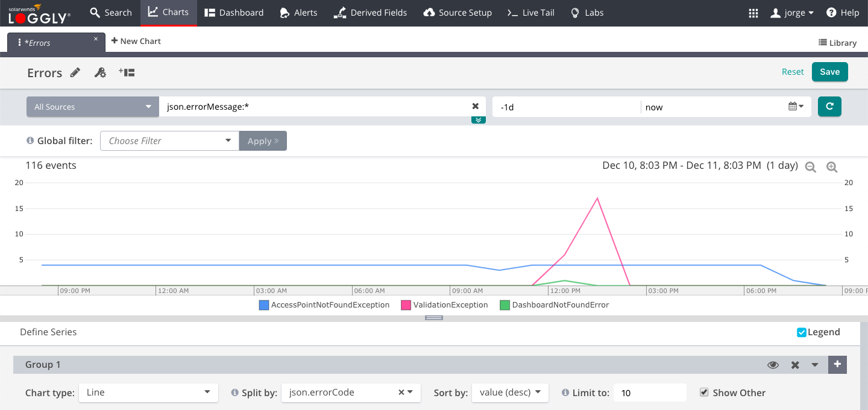Viewport: 868px width, 410px height.
Task: Click the green refresh button
Action: point(829,107)
